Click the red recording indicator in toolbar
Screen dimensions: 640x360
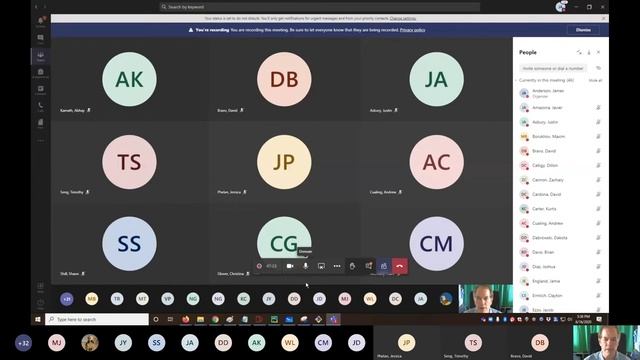259,266
